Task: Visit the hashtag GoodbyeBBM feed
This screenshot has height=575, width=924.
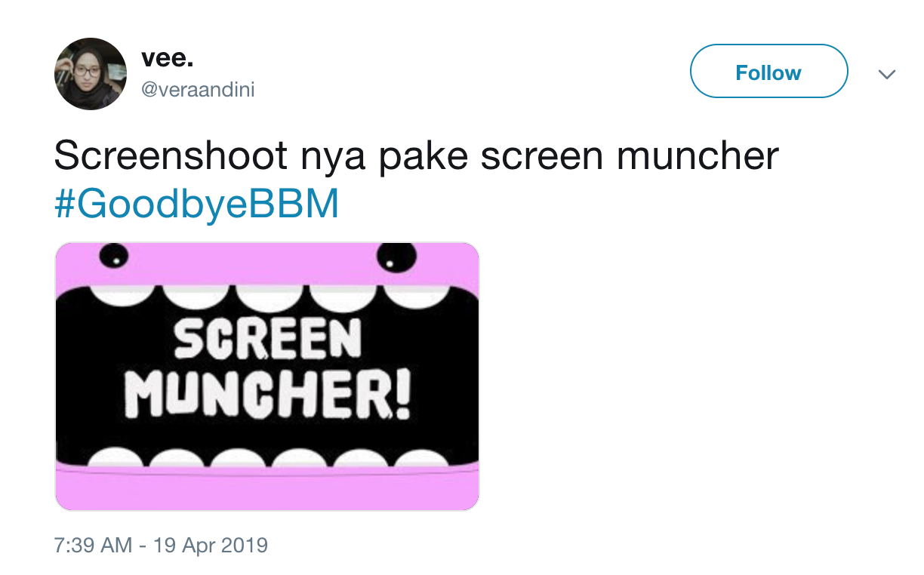Action: (x=196, y=202)
